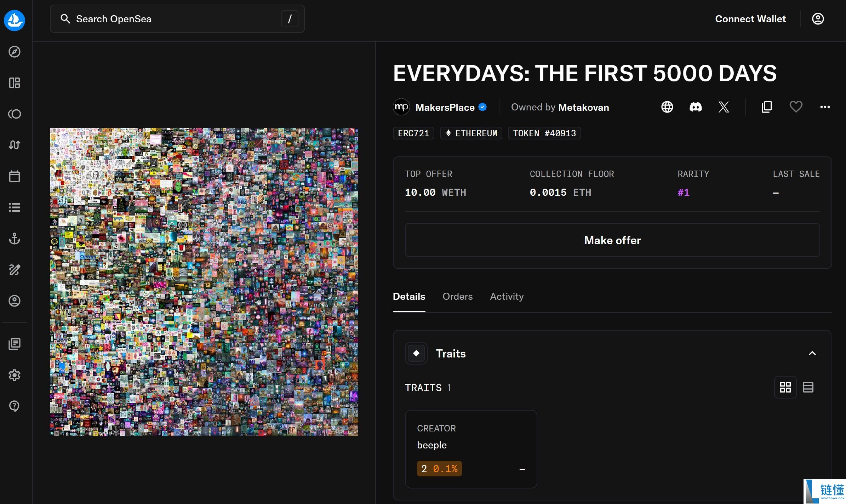The image size is (846, 504).
Task: Click the 10.00 WETH top offer value
Action: pos(435,192)
